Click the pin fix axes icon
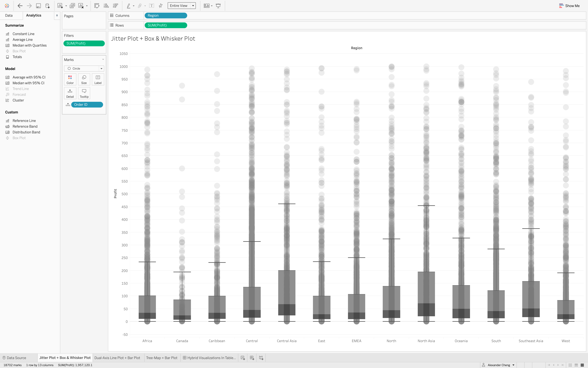588x368 pixels. tap(161, 6)
